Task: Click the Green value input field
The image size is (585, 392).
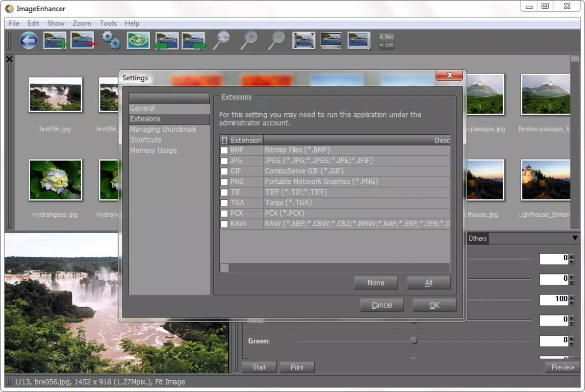Action: [554, 341]
